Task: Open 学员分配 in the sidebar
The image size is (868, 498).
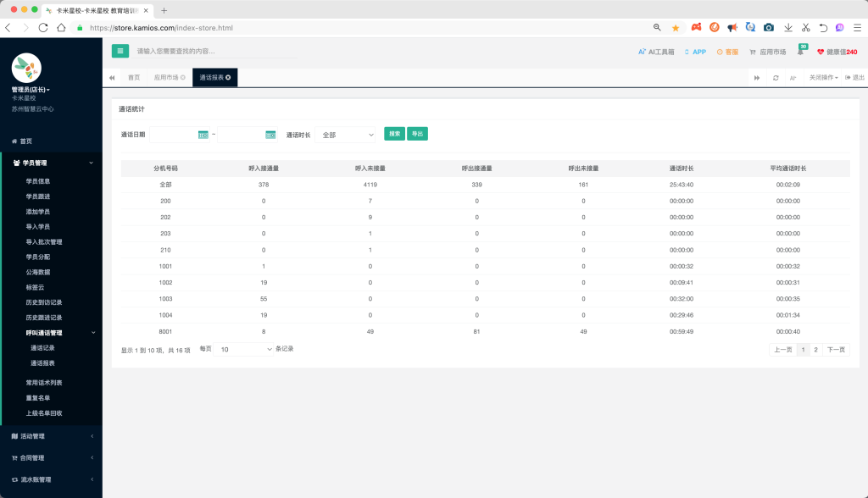Action: (38, 257)
